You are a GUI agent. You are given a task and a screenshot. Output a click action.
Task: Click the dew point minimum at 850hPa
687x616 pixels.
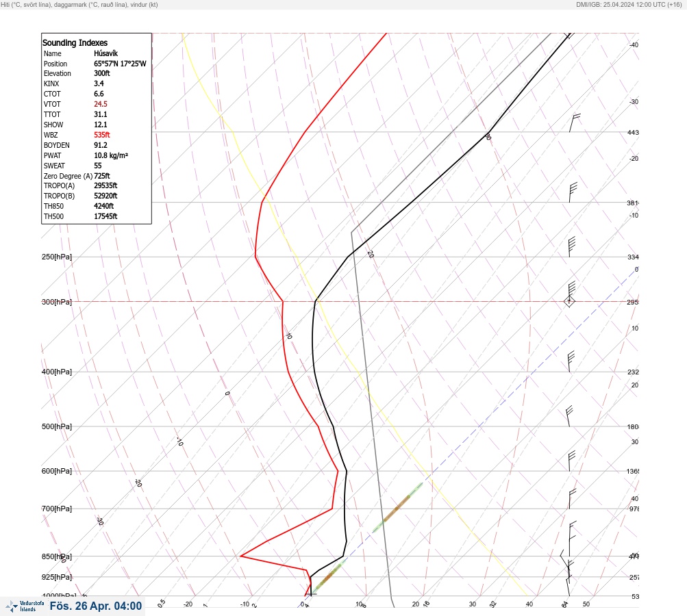[240, 556]
